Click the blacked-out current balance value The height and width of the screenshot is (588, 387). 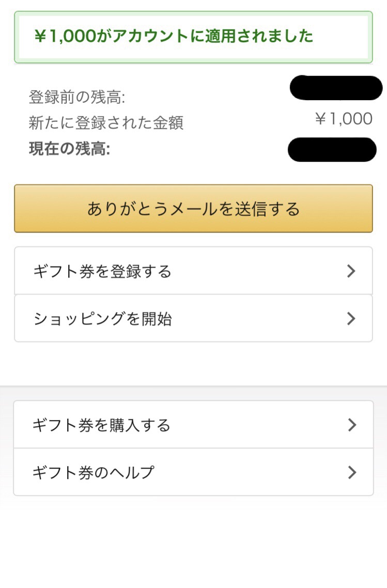click(332, 150)
